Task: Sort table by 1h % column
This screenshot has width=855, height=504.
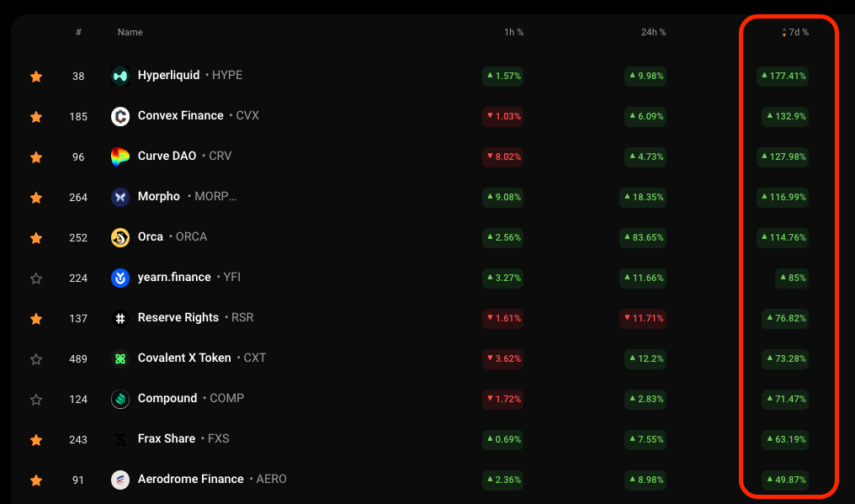Action: click(513, 32)
